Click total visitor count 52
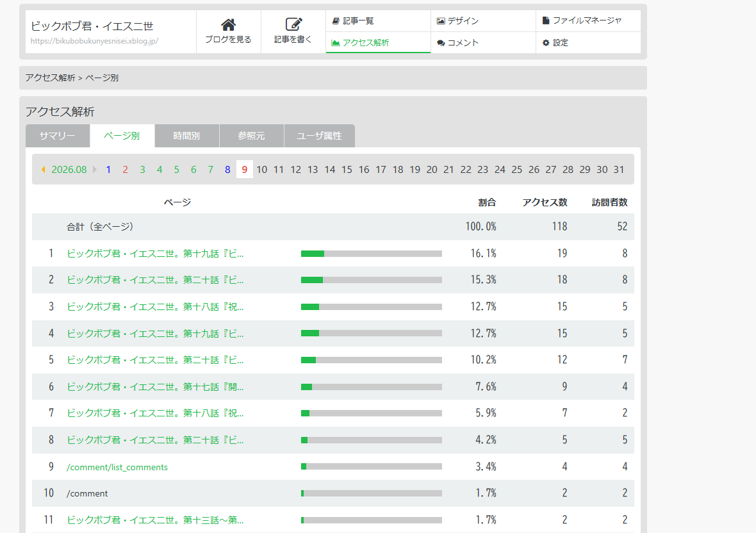This screenshot has height=533, width=756. [x=623, y=227]
